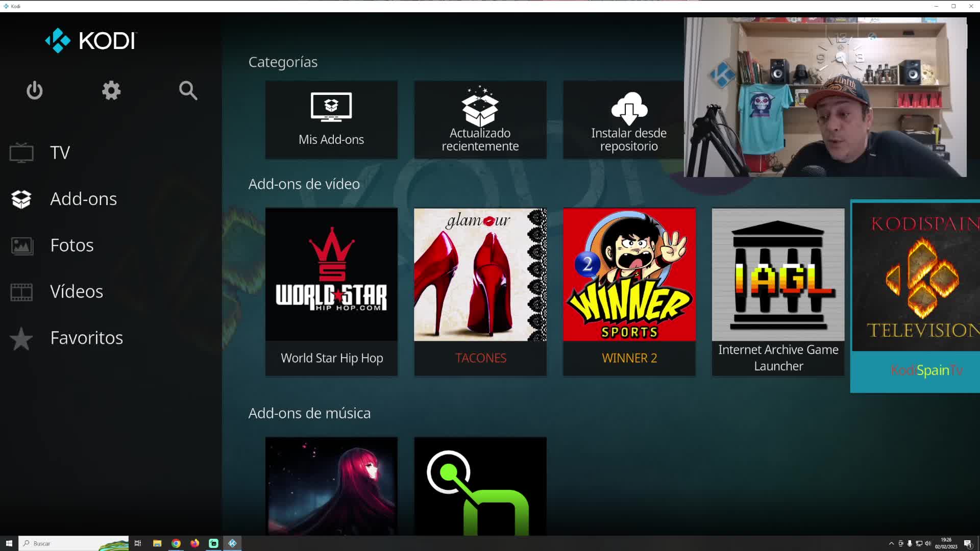Viewport: 980px width, 551px height.
Task: Click the Kodi icon on the taskbar
Action: coord(233,543)
